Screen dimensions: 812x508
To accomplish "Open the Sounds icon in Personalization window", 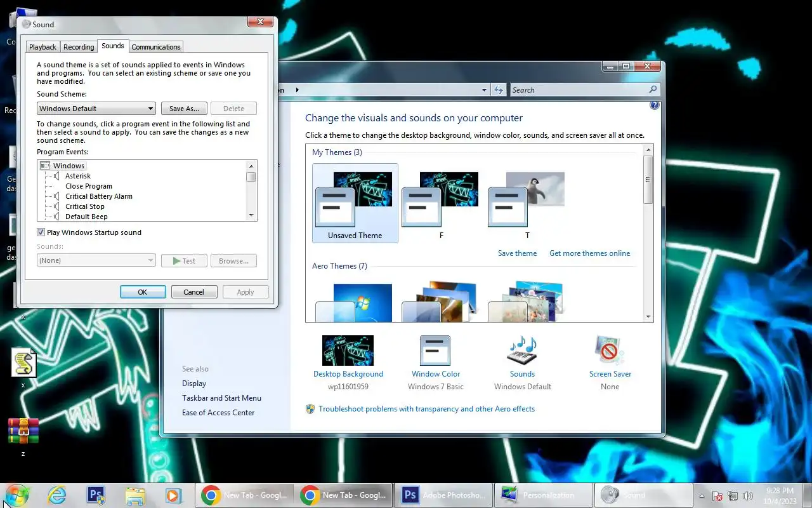I will [x=522, y=351].
